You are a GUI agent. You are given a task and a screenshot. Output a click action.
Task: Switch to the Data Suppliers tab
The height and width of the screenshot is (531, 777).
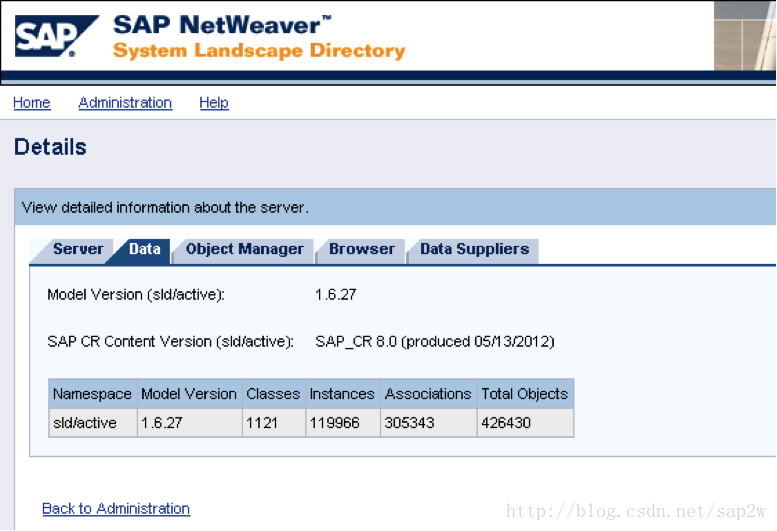474,249
